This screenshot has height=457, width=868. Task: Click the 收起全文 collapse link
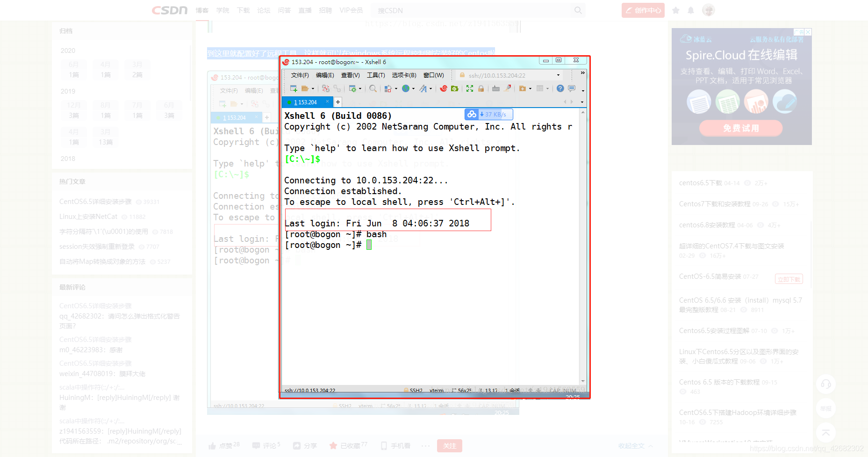tap(635, 446)
